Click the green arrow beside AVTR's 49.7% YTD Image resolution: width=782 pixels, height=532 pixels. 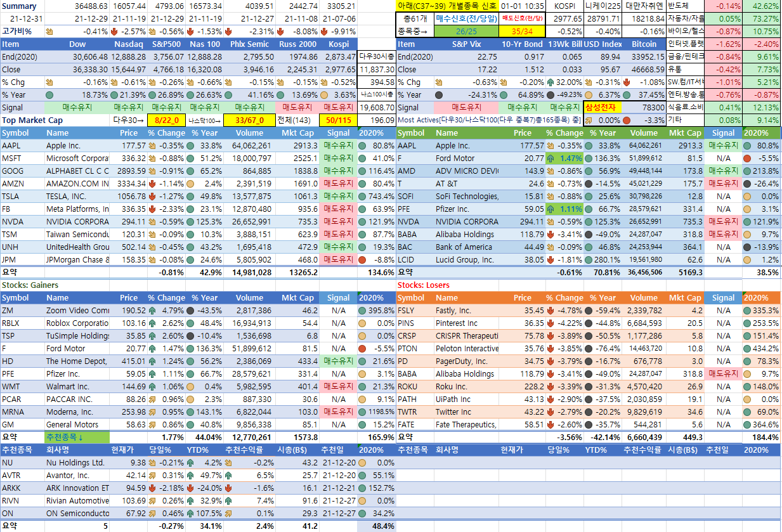tap(190, 475)
